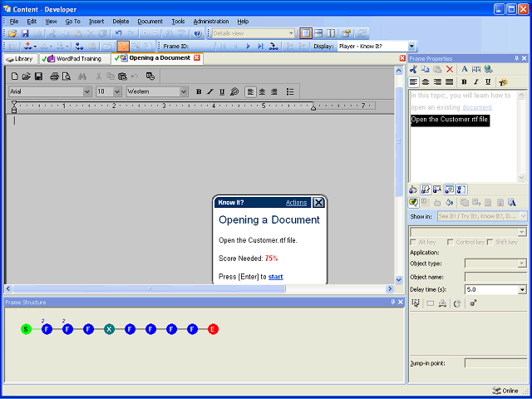
Task: Toggle the Control key checkbox
Action: click(450, 242)
